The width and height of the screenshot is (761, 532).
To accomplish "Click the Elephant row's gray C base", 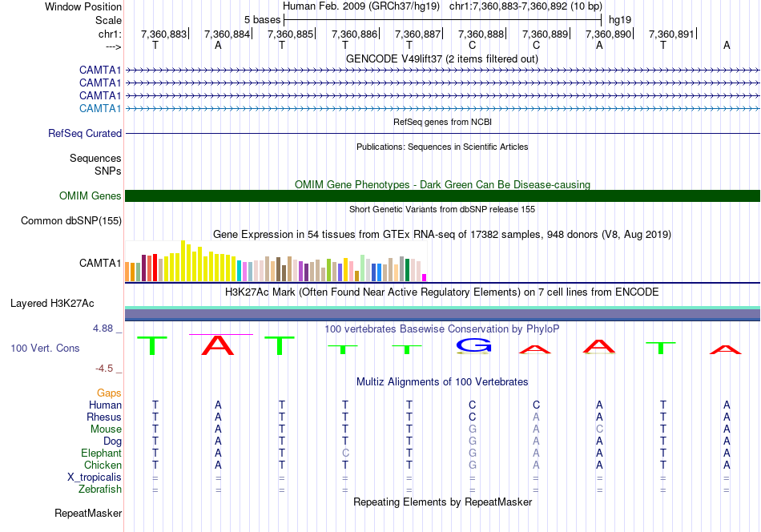I will pos(345,453).
